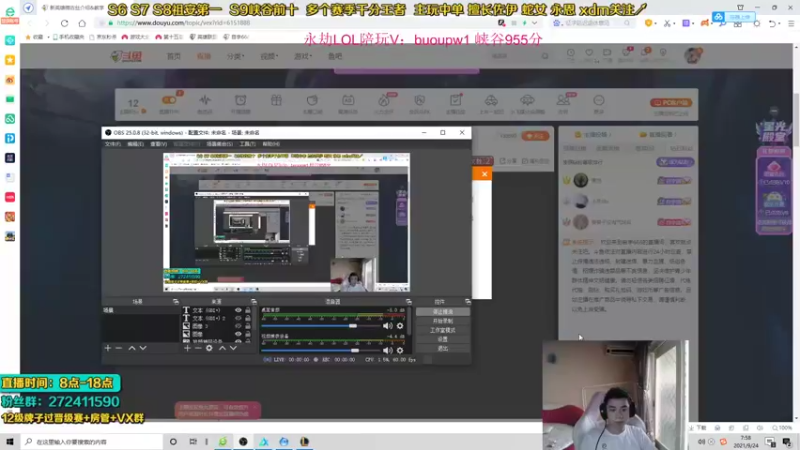Image resolution: width=800 pixels, height=450 pixels.
Task: Open mic/aux settings gear in OBS mixer
Action: click(400, 351)
